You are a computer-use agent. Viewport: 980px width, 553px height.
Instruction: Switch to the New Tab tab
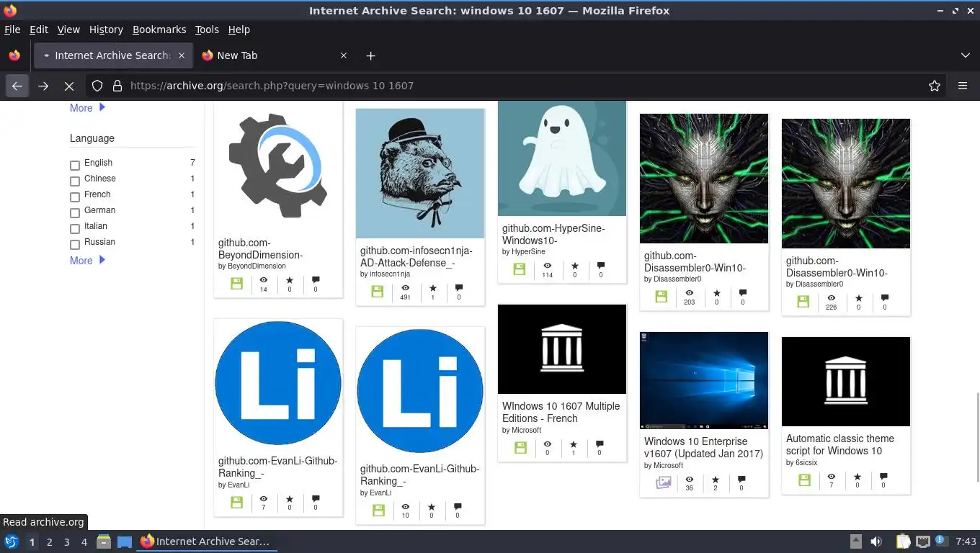276,55
